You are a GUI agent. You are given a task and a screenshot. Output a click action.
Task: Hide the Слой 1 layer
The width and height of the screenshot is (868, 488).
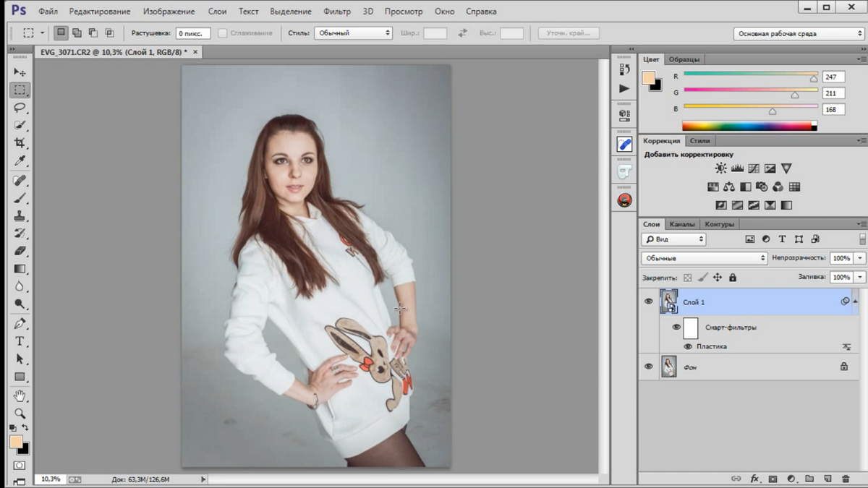[x=648, y=301]
